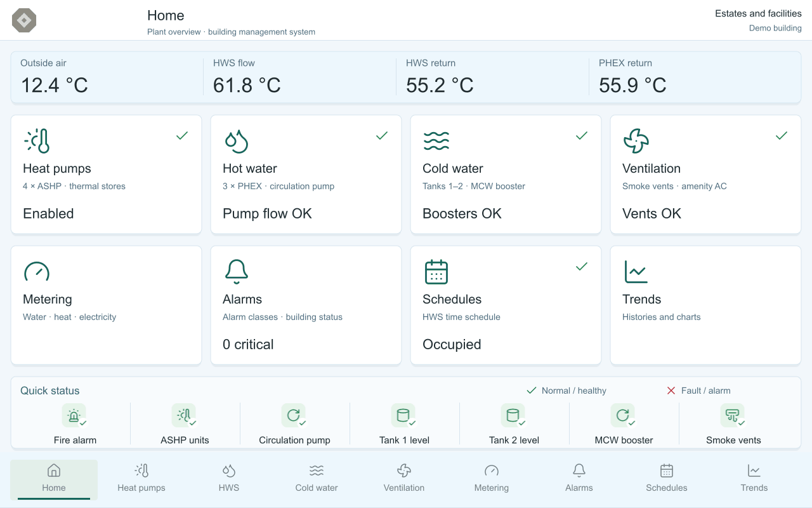Click the PHEX return 55.9 °C reading
This screenshot has height=508, width=812.
[x=632, y=85]
